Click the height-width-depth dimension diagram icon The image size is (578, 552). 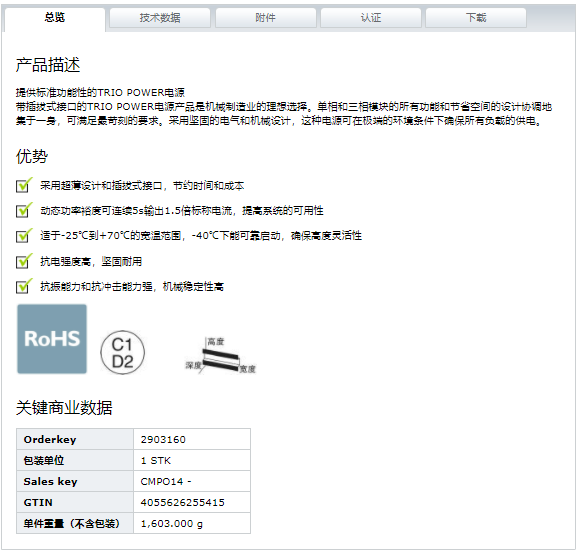[x=220, y=355]
